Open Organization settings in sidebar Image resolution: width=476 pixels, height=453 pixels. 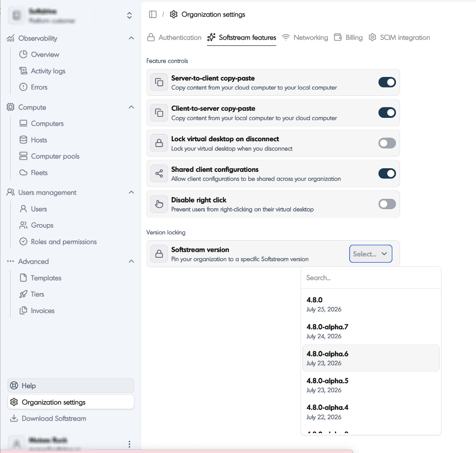click(71, 402)
